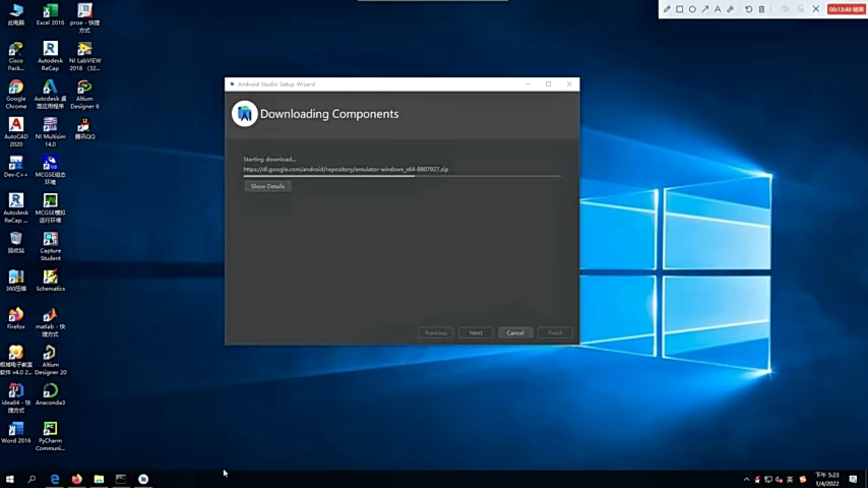Open the NI LabVIEW 2018 desktop icon
Image resolution: width=868 pixels, height=488 pixels.
85,56
